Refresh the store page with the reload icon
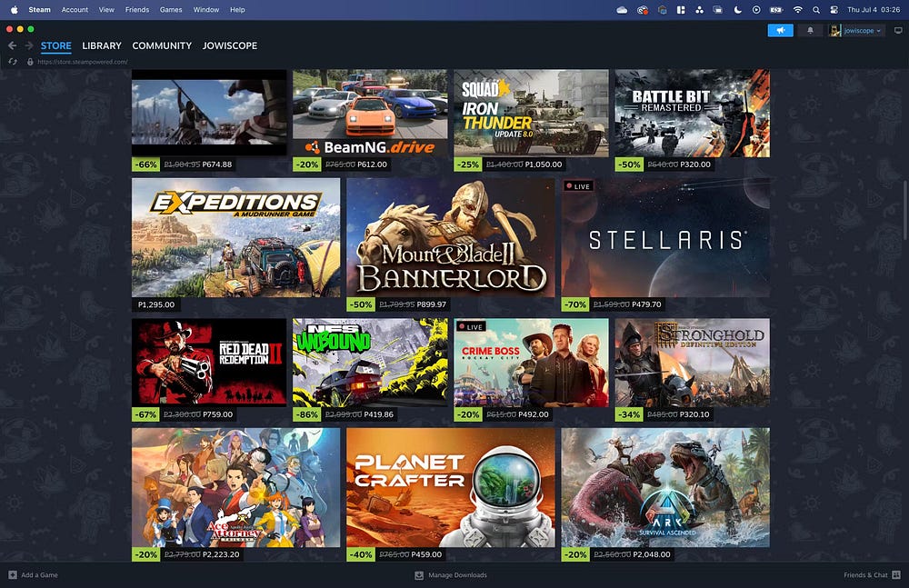Viewport: 909px width, 588px height. (13, 62)
